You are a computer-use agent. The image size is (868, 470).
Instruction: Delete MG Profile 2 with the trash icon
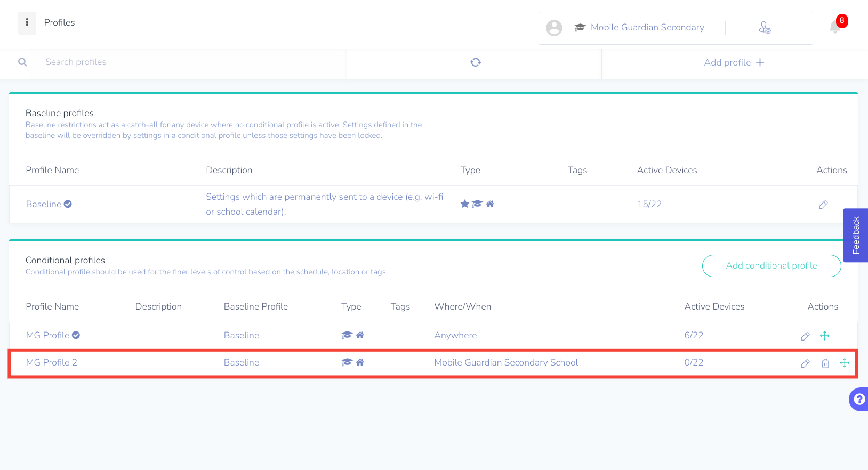(x=825, y=363)
